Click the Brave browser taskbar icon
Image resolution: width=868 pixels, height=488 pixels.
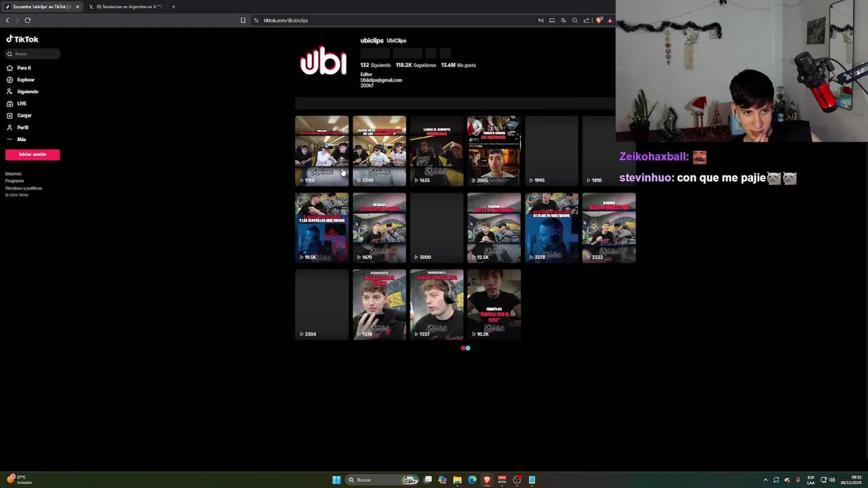[x=487, y=480]
